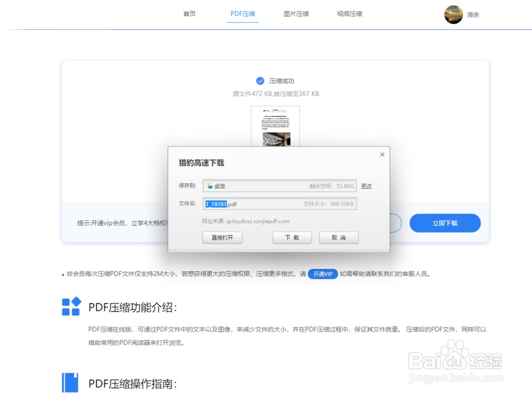Click the 清亲 user avatar icon
Viewport: 532px width, 396px height.
(454, 15)
